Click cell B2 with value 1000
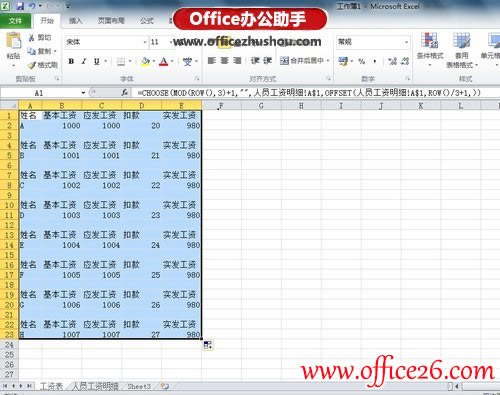 point(62,126)
